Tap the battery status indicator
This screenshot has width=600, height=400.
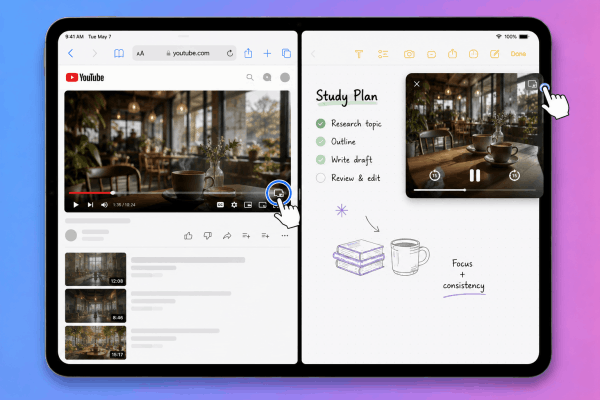coord(524,37)
